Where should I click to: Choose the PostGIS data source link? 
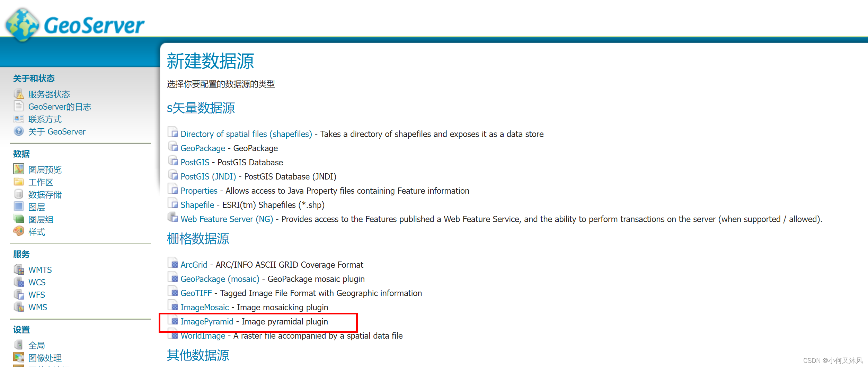click(195, 163)
